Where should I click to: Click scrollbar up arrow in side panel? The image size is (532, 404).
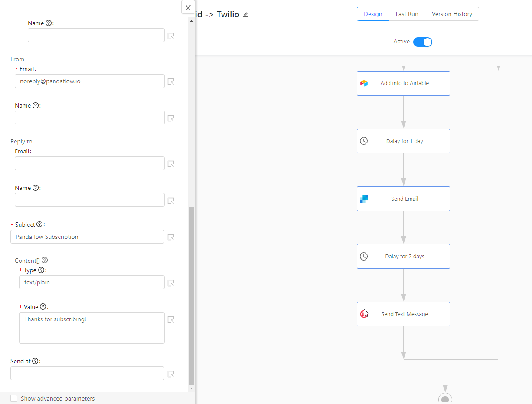(x=191, y=20)
